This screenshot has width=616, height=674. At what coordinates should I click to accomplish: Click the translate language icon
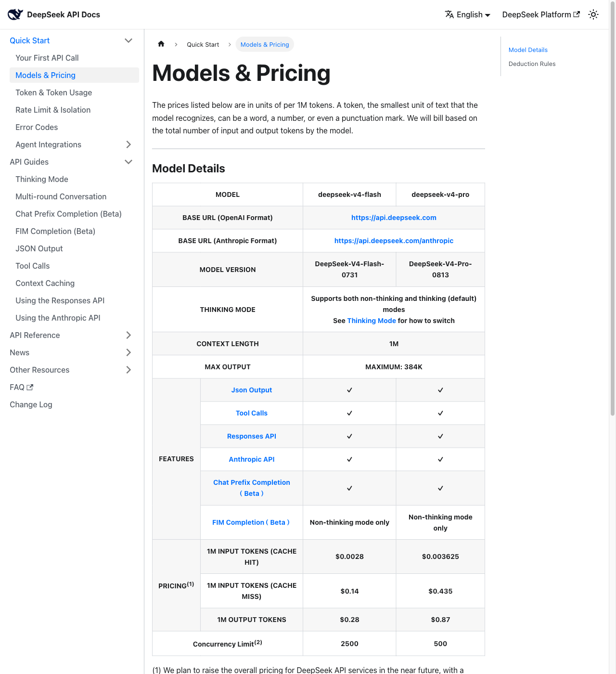tap(449, 14)
